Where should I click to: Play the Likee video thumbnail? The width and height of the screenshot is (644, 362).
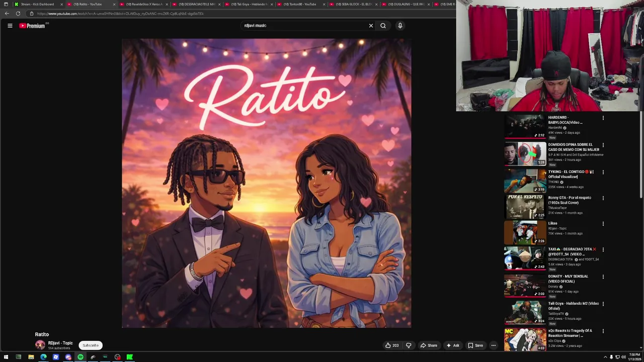point(525,232)
